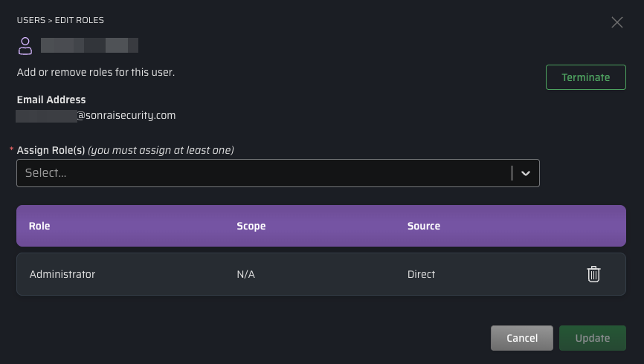644x364 pixels.
Task: Click the Source column header
Action: [x=423, y=226]
